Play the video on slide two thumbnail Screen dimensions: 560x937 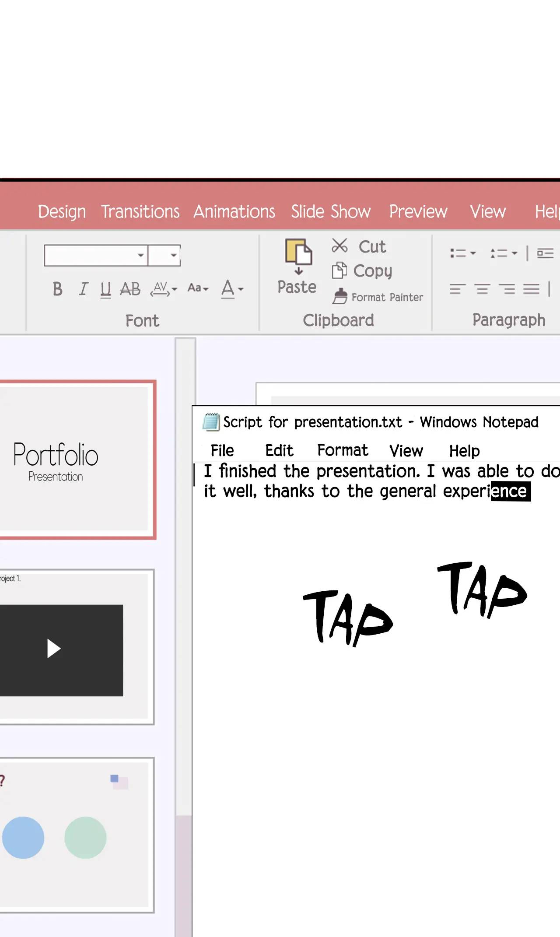[54, 649]
